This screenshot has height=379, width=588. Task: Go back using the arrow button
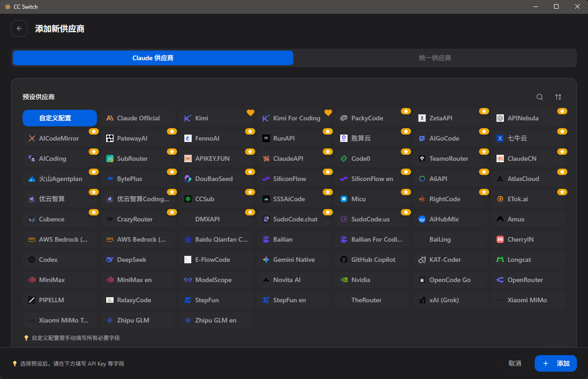point(19,28)
